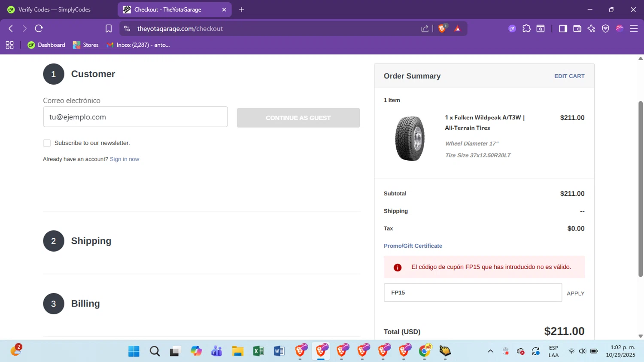The width and height of the screenshot is (644, 362).
Task: Open site settings icon in address bar
Action: coord(127,28)
